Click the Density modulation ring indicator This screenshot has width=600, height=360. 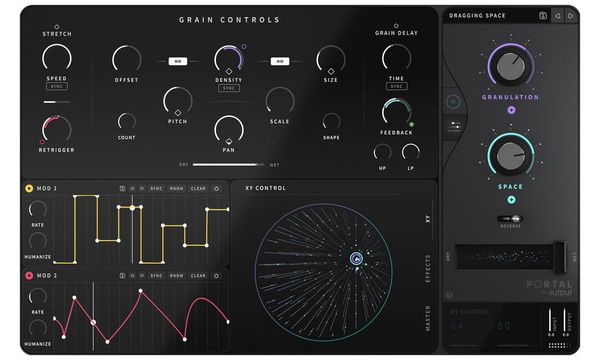(244, 47)
